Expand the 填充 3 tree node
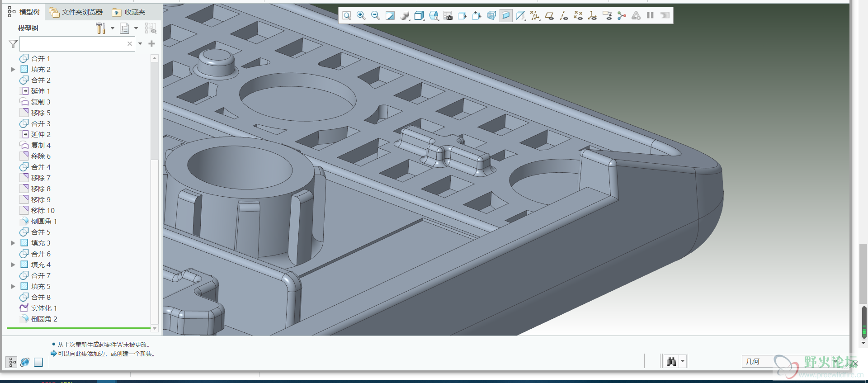 [x=13, y=243]
